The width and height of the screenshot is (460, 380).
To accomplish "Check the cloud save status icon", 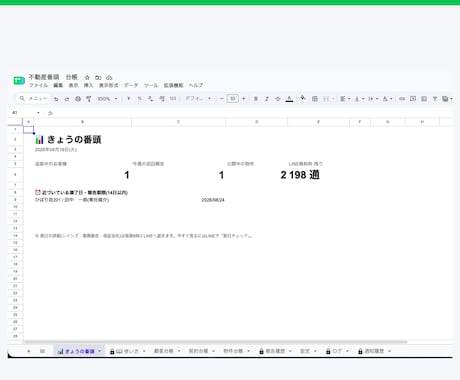I will pyautogui.click(x=109, y=77).
